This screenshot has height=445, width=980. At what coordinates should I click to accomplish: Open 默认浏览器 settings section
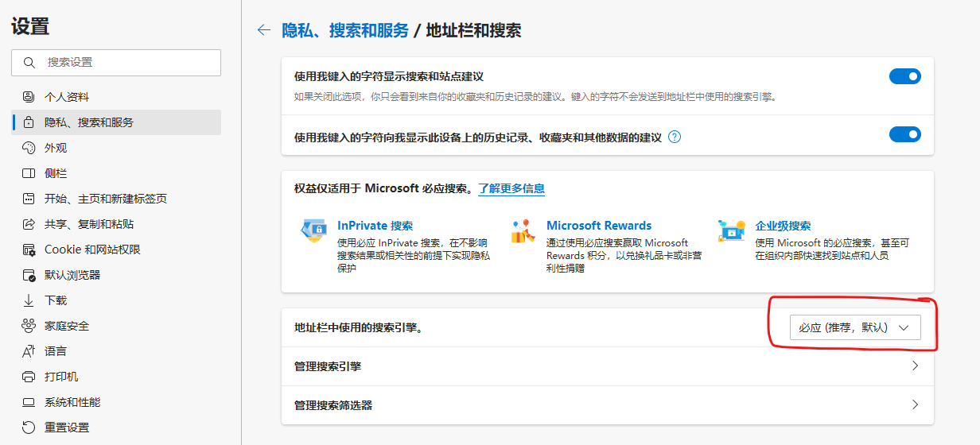pos(117,275)
